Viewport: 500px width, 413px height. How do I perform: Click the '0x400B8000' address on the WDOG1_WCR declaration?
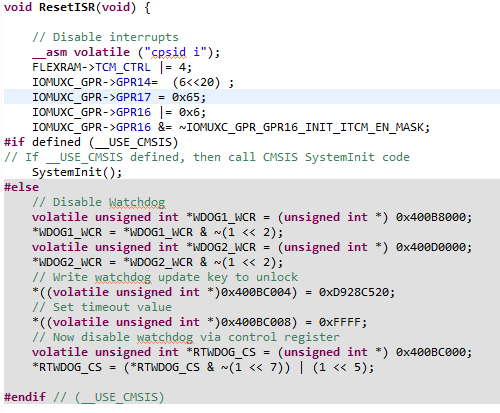point(430,217)
